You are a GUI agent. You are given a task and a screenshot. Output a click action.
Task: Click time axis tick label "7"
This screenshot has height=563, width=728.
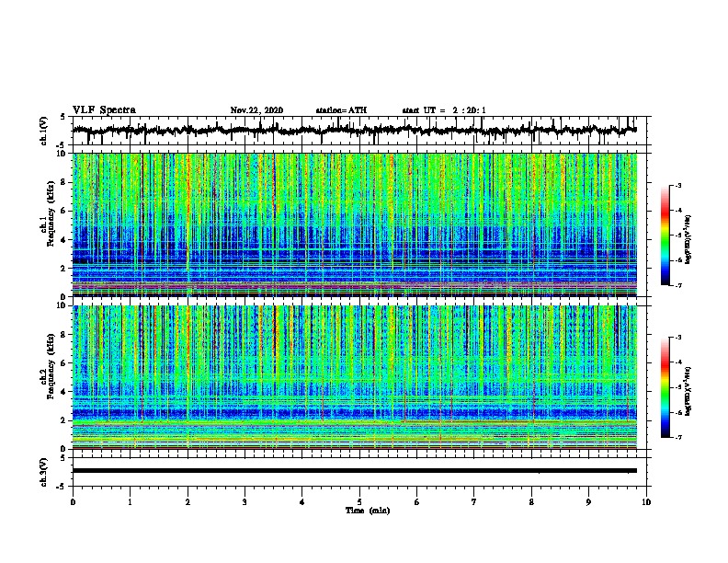(474, 502)
